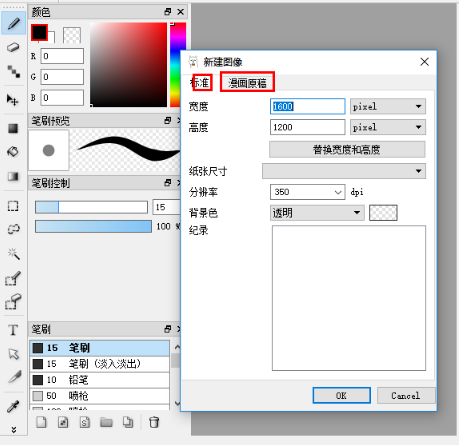The height and width of the screenshot is (445, 459).
Task: Select the 15 笔刷 brush row
Action: pyautogui.click(x=100, y=348)
